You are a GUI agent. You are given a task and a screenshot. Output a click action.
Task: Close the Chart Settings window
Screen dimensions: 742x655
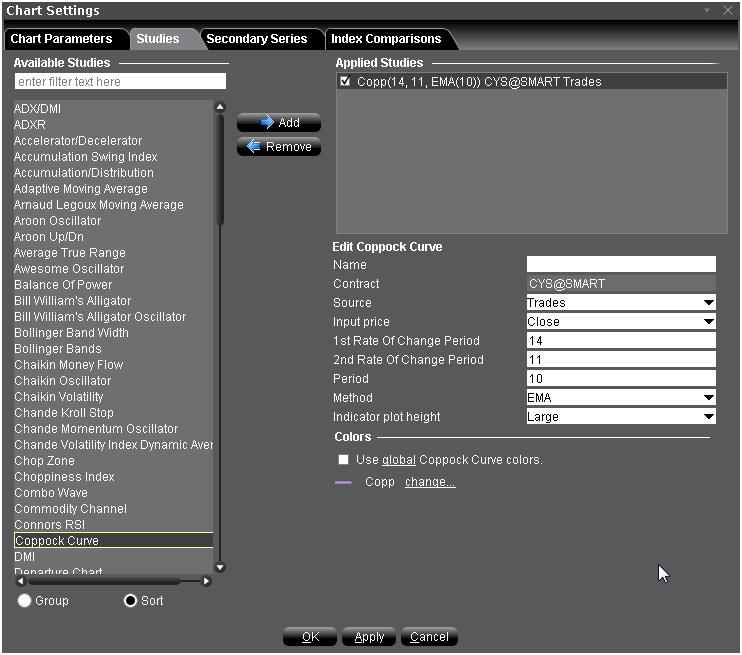(727, 10)
